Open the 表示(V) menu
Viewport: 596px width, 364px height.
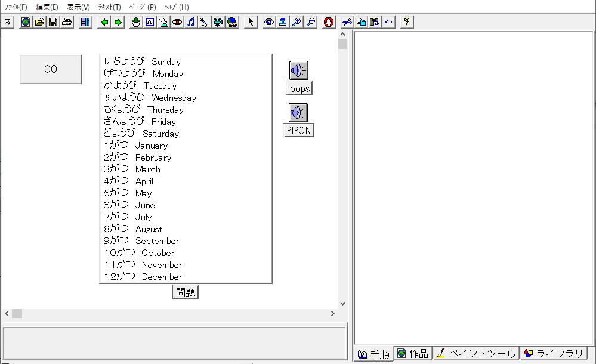point(78,7)
